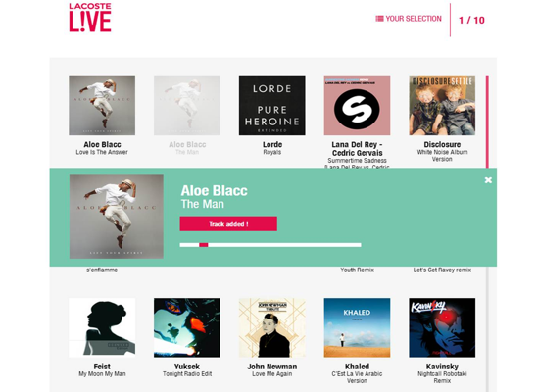The height and width of the screenshot is (392, 539).
Task: Click the Lacoste L!VE logo
Action: (90, 18)
